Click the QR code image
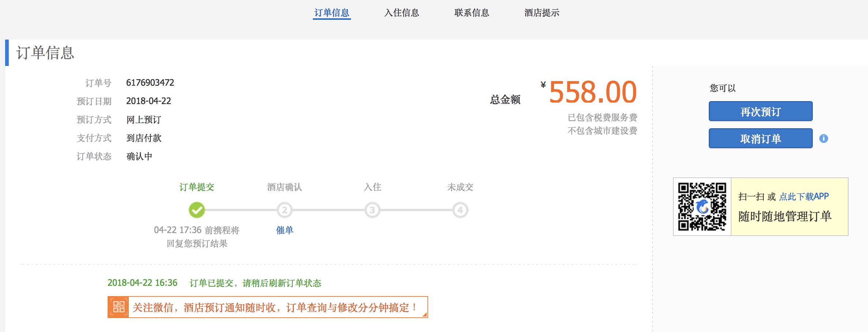The height and width of the screenshot is (332, 868). [702, 207]
